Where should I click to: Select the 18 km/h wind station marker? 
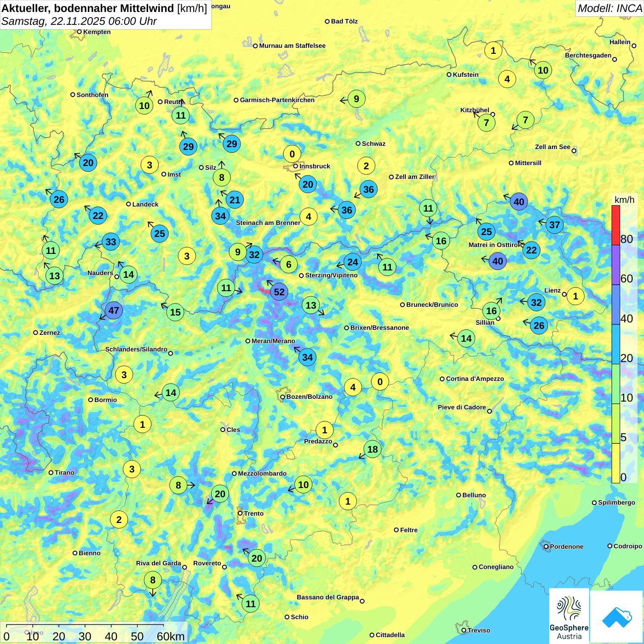pos(373,449)
